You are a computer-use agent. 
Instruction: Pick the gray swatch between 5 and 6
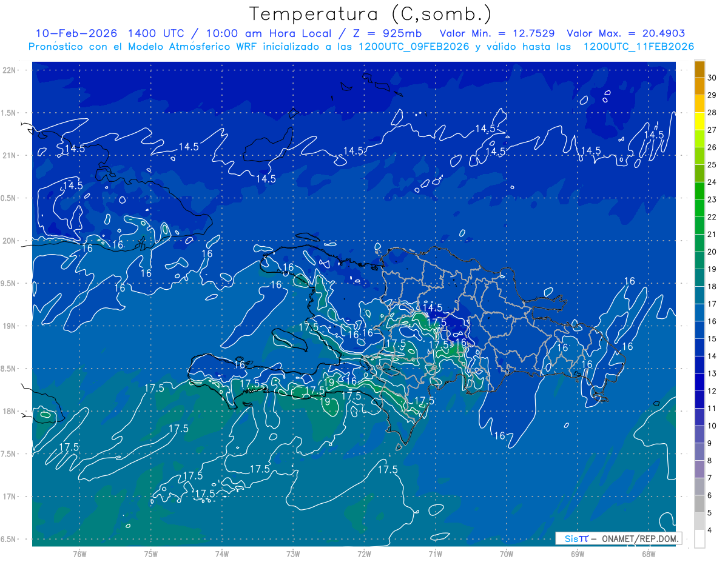(699, 504)
